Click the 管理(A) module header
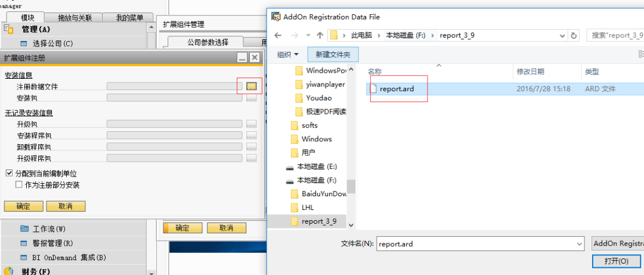Image resolution: width=644 pixels, height=275 pixels. [x=35, y=29]
